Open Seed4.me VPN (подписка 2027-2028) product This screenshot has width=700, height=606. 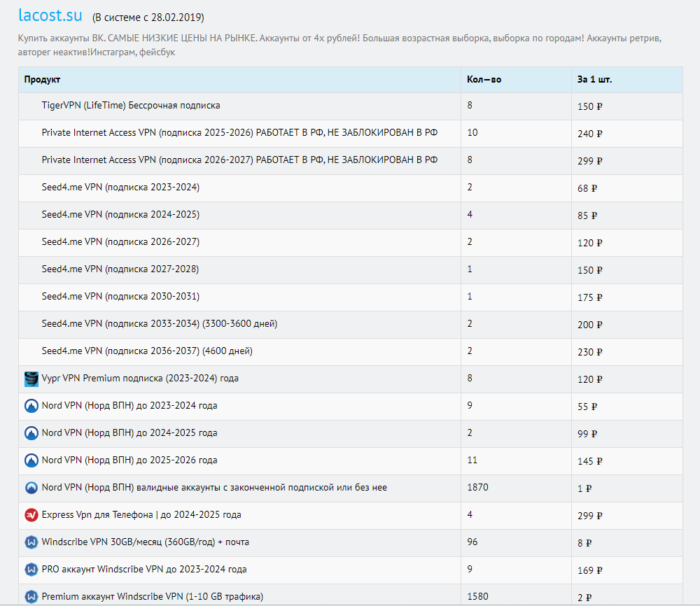pyautogui.click(x=120, y=269)
